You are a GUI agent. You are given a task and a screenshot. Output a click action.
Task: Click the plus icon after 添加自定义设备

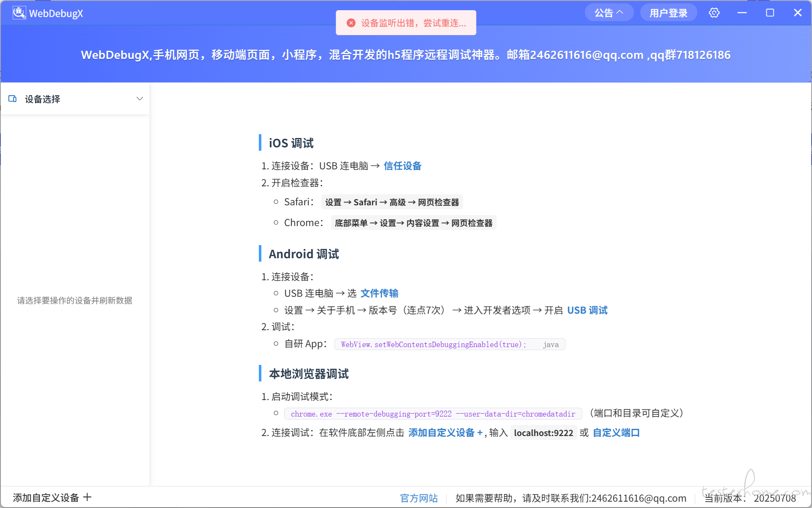tap(88, 497)
